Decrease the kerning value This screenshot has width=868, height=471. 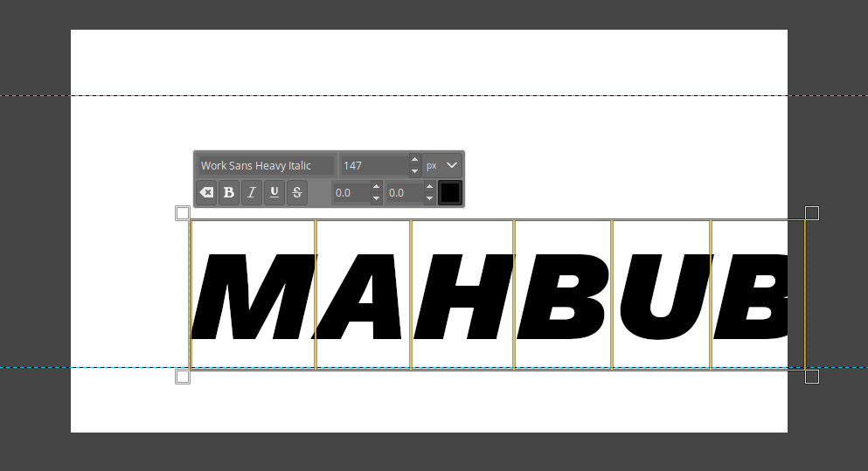(x=429, y=198)
